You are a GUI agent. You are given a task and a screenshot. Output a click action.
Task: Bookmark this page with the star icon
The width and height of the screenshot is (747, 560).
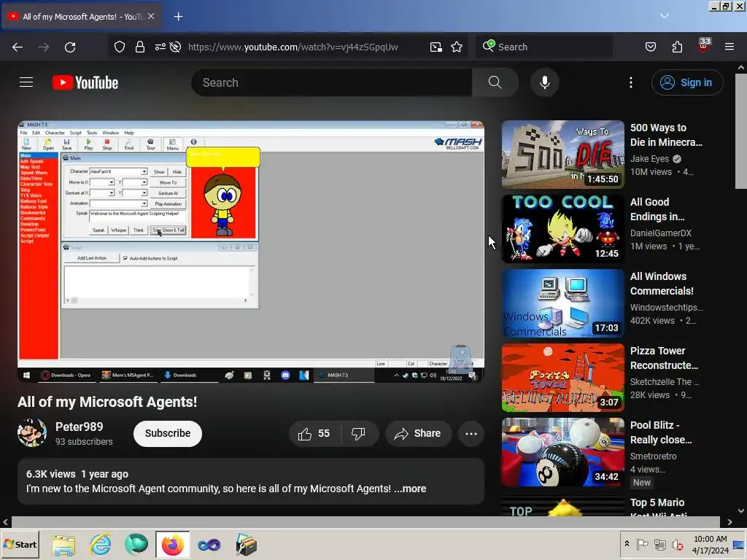(457, 47)
